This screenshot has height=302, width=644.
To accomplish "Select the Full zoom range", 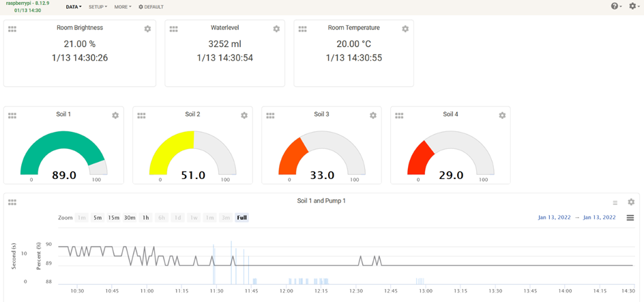I will (x=241, y=218).
